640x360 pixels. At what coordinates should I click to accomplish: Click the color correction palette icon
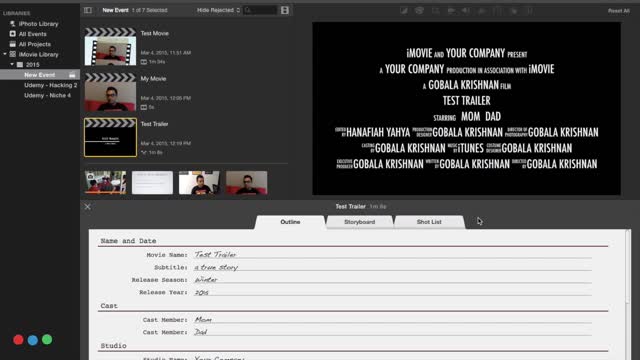point(419,11)
